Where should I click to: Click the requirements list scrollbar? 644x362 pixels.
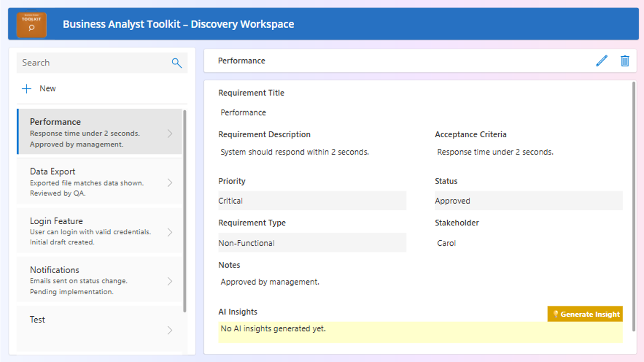coord(185,211)
